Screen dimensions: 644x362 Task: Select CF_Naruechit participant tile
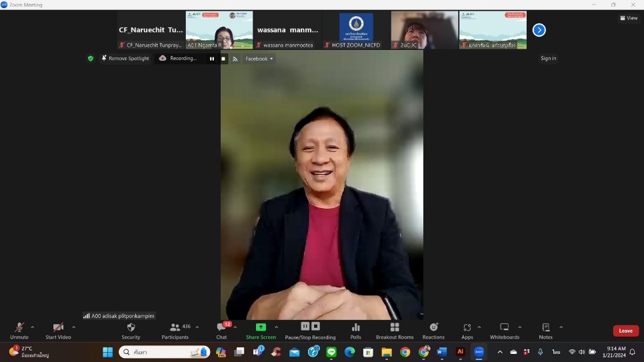pyautogui.click(x=151, y=30)
